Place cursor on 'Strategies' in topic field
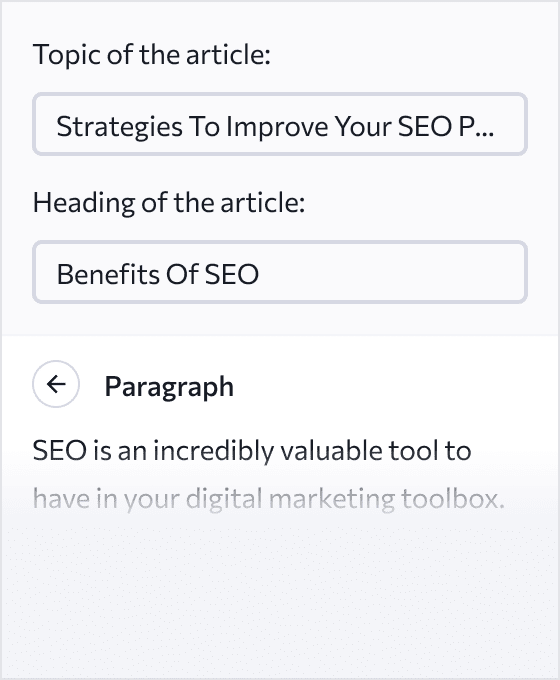Viewport: 560px width, 680px height. pos(119,127)
